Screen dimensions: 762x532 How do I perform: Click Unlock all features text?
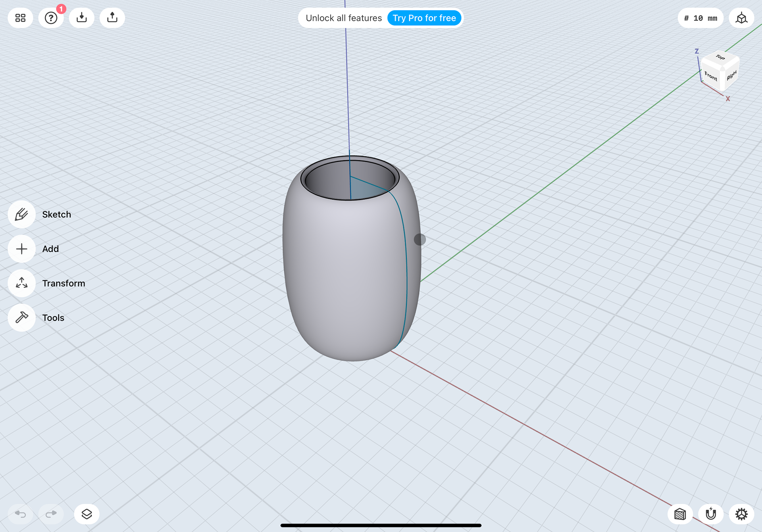coord(344,18)
